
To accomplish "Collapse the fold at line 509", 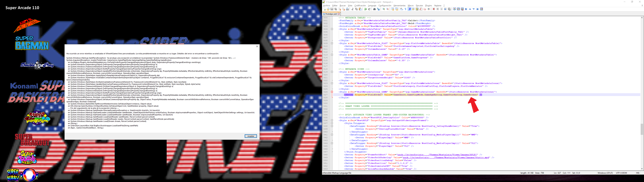I will 332,43.
